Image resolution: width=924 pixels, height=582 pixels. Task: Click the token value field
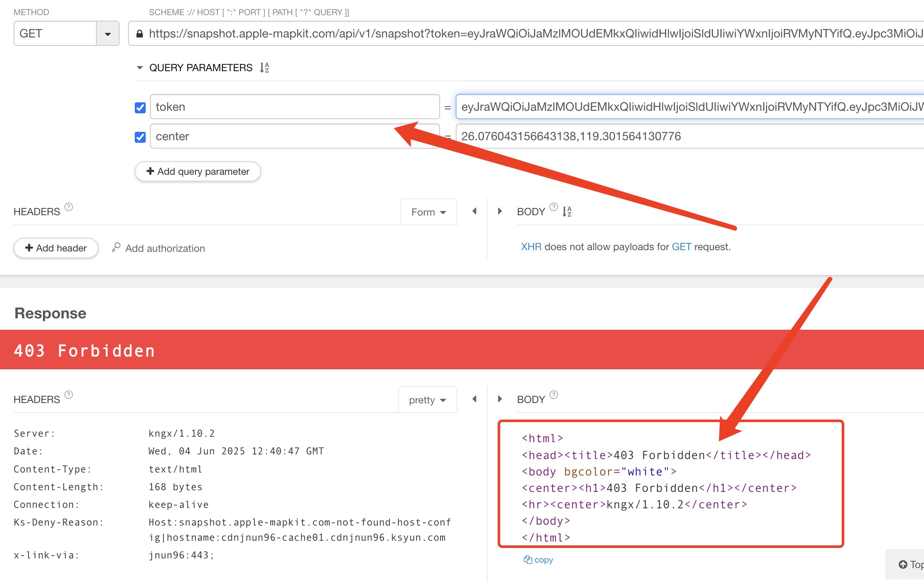pyautogui.click(x=691, y=107)
